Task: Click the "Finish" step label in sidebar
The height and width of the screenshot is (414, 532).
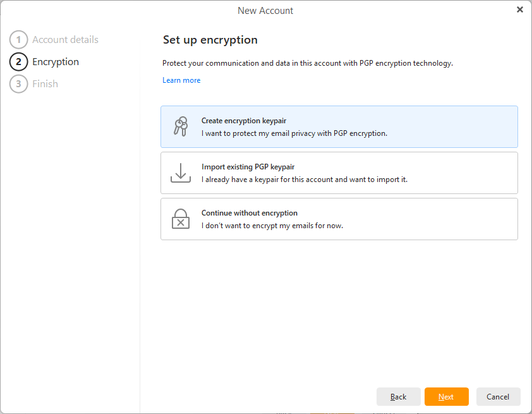Action: [45, 83]
